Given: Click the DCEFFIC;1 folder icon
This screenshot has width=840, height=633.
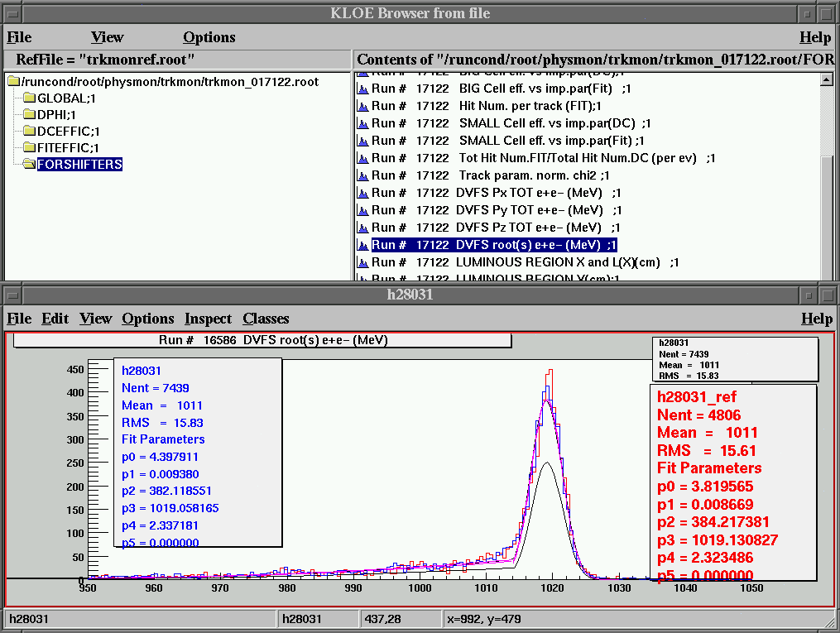Looking at the screenshot, I should pyautogui.click(x=30, y=132).
